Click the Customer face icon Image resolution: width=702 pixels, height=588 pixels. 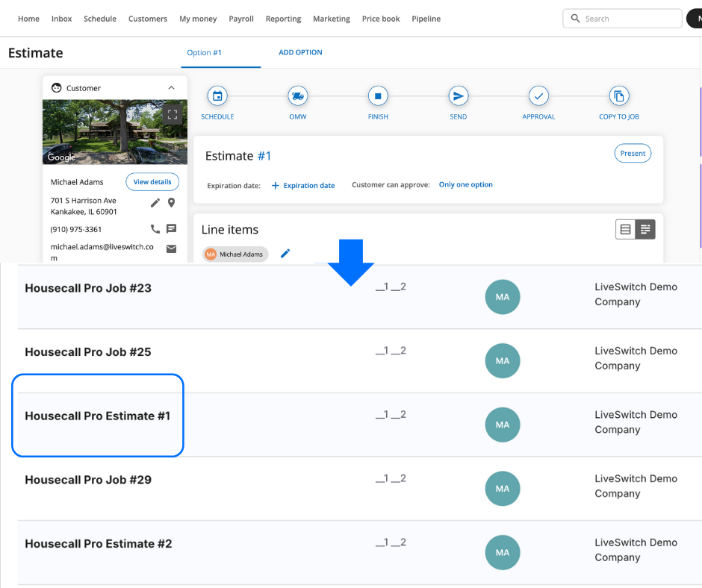pyautogui.click(x=57, y=88)
